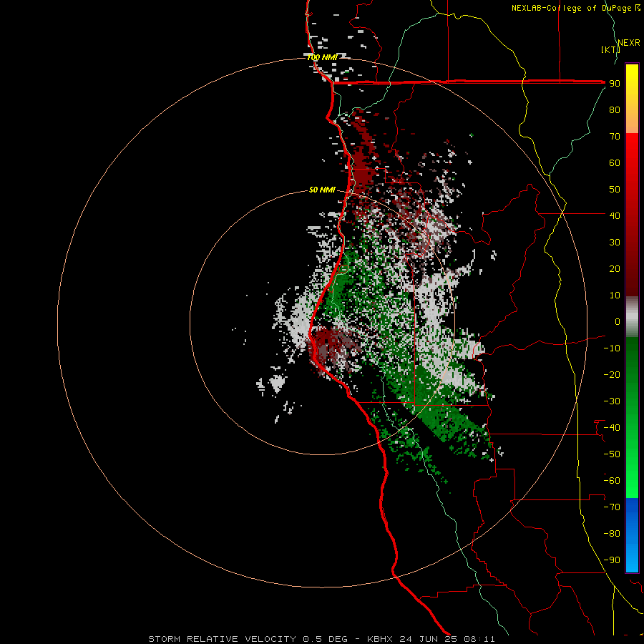The width and height of the screenshot is (644, 644).
Task: Pick the bright red segment of the color bar
Action: point(632,150)
